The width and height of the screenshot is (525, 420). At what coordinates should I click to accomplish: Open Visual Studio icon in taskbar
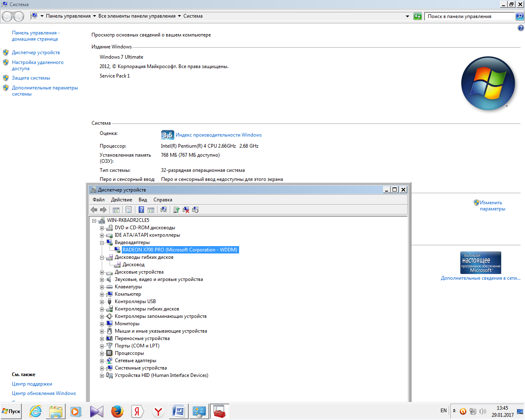click(97, 411)
